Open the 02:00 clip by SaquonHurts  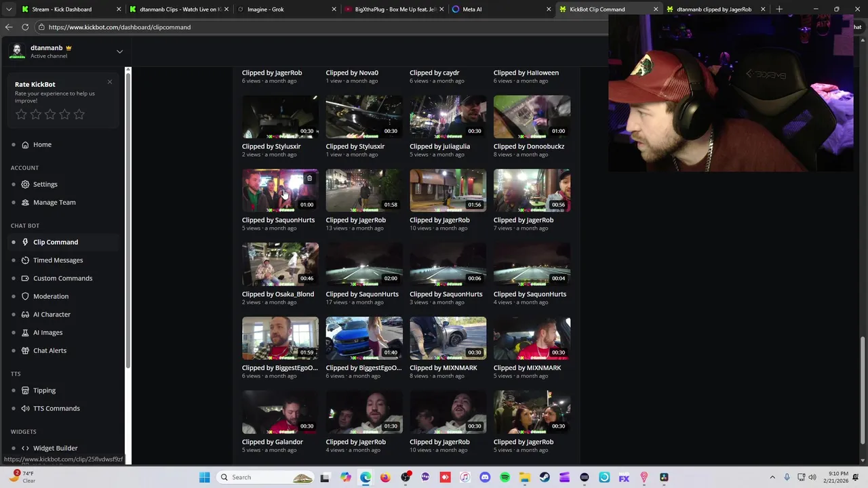364,264
